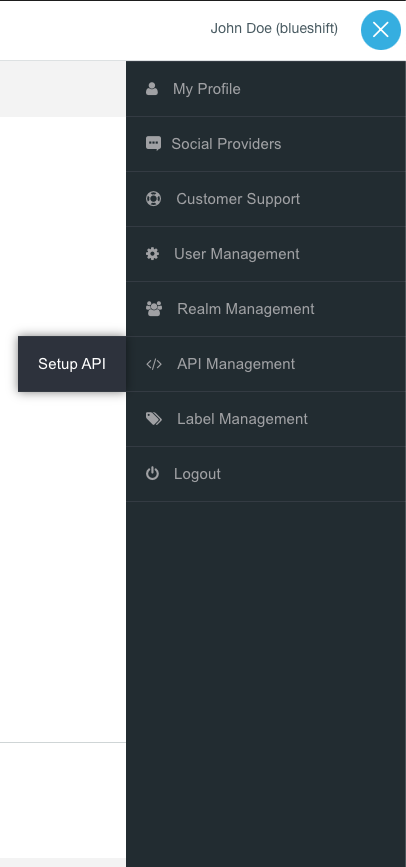Image resolution: width=406 pixels, height=867 pixels.
Task: Go to User Management
Action: [266, 254]
